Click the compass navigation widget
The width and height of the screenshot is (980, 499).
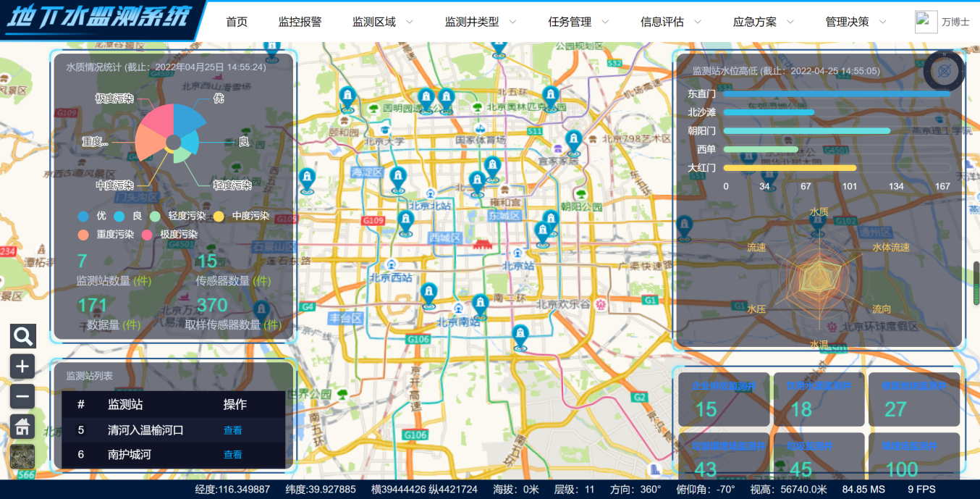(x=945, y=70)
